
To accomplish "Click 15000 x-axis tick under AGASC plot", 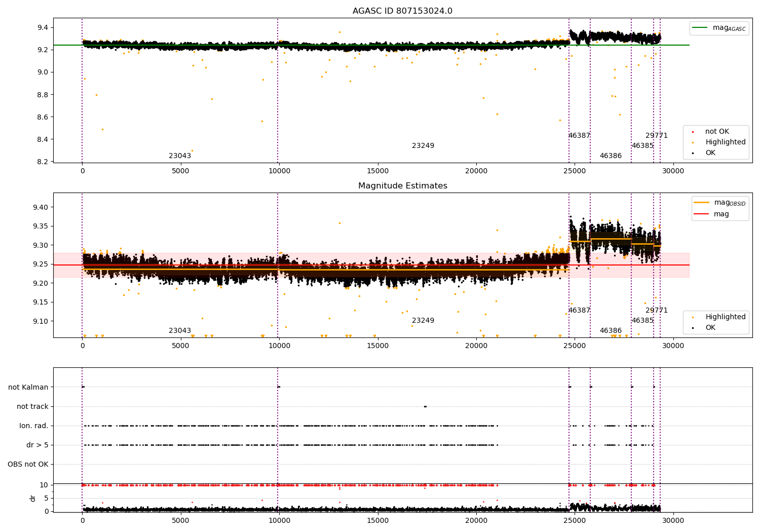I will (x=378, y=171).
